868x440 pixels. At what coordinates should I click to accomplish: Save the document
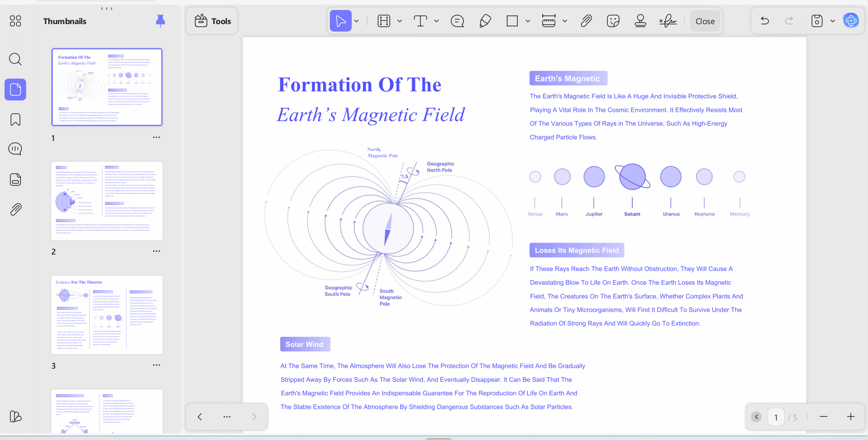tap(817, 21)
